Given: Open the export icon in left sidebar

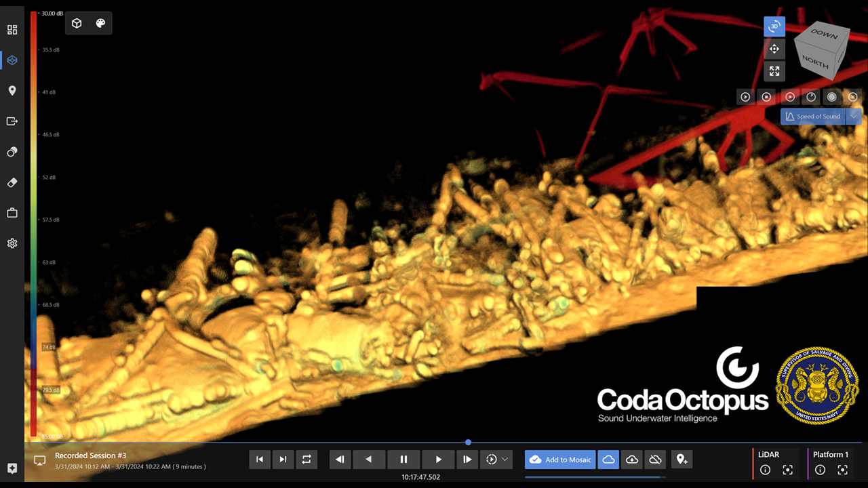Looking at the screenshot, I should pyautogui.click(x=12, y=121).
